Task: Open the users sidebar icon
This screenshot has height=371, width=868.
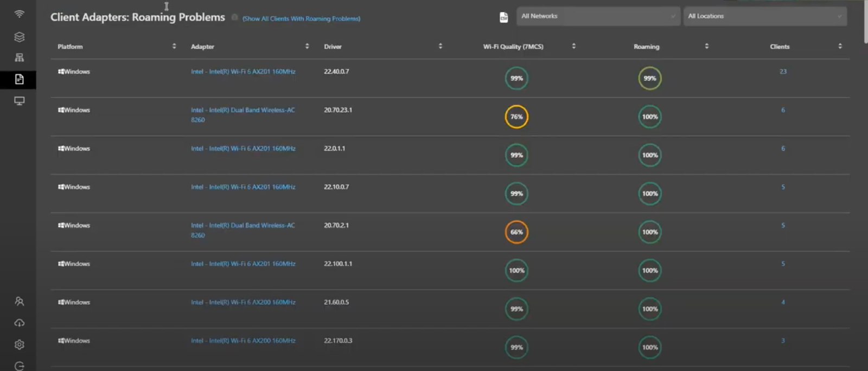Action: pyautogui.click(x=20, y=301)
